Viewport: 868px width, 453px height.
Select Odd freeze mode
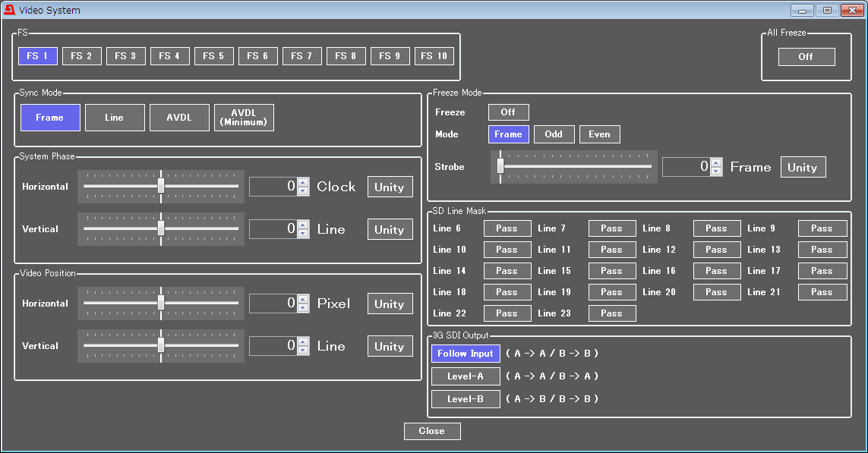click(554, 134)
